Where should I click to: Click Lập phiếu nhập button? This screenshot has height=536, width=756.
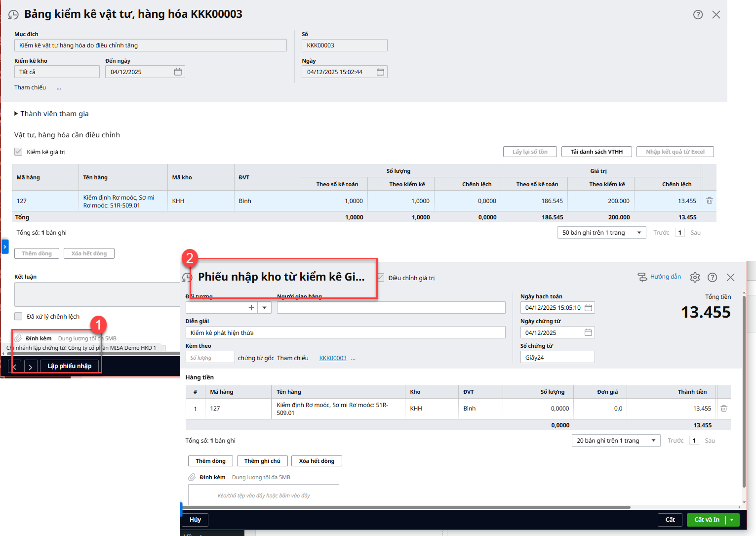pyautogui.click(x=69, y=366)
